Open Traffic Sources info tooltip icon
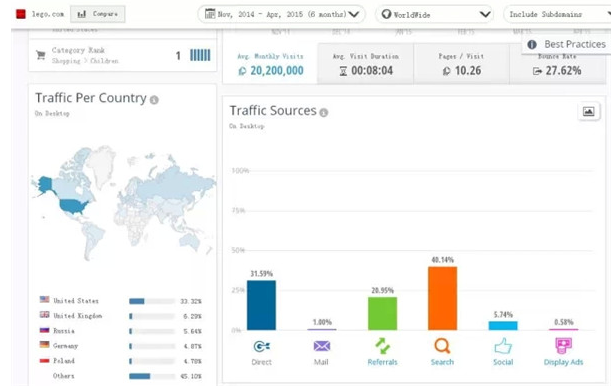615x391 pixels. [324, 113]
